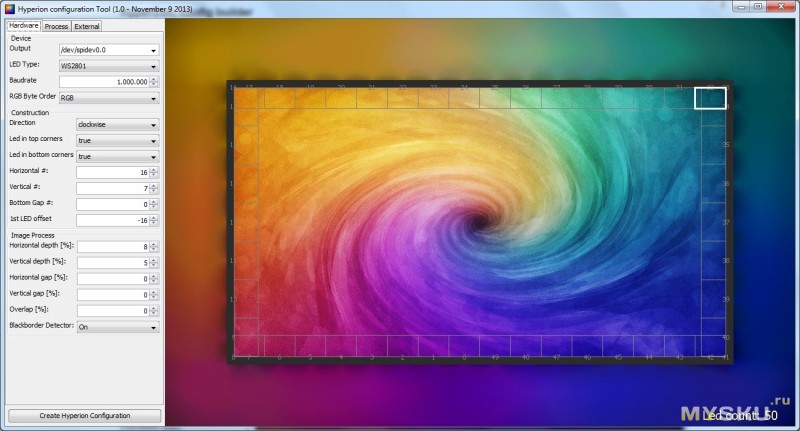Open the RGB Byte Order dropdown
Image resolution: width=800 pixels, height=431 pixels.
109,98
